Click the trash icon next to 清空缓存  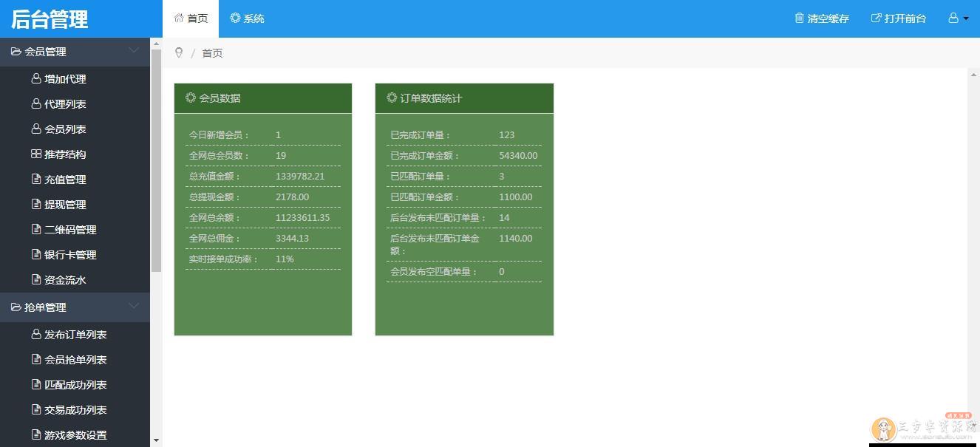click(x=799, y=18)
